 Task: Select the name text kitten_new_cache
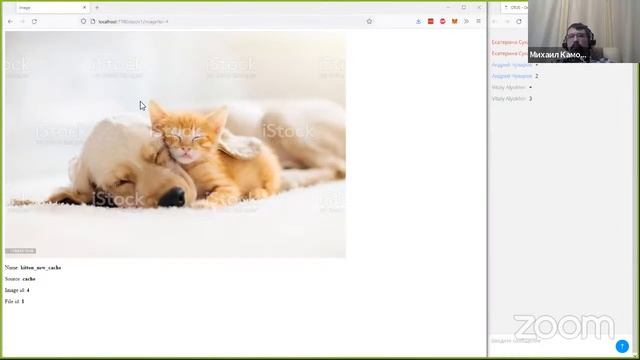click(41, 267)
